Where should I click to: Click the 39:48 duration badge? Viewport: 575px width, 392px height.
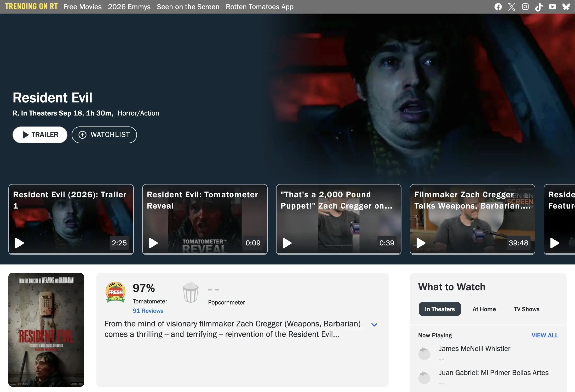pyautogui.click(x=519, y=243)
